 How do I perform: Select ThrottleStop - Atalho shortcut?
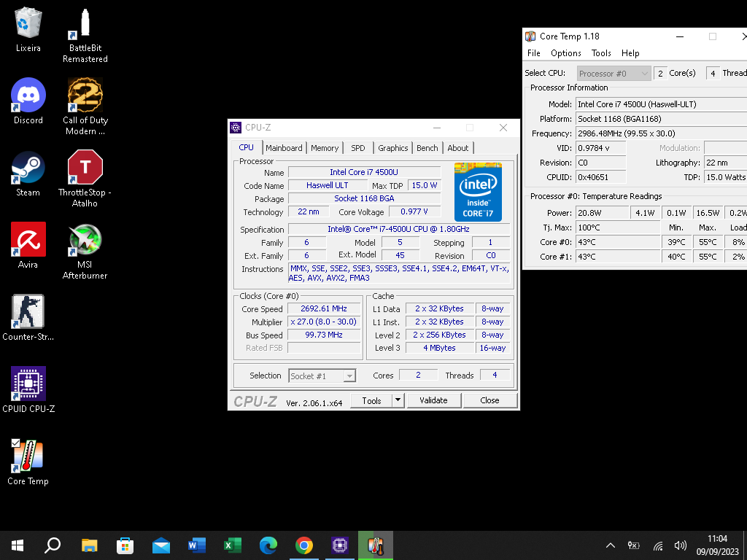[x=85, y=179]
